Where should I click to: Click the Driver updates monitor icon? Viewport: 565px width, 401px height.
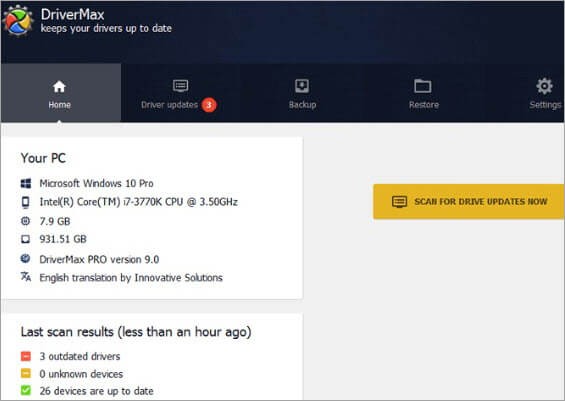click(180, 86)
